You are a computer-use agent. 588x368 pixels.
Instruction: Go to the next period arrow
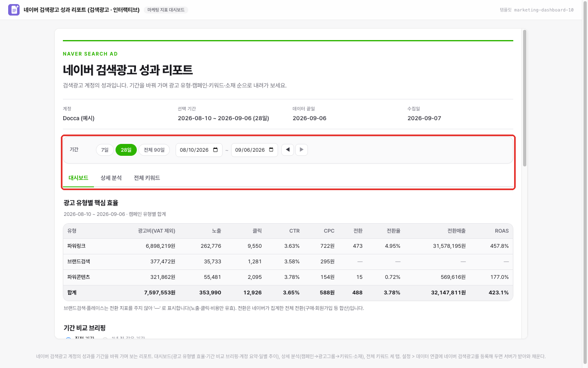tap(301, 150)
